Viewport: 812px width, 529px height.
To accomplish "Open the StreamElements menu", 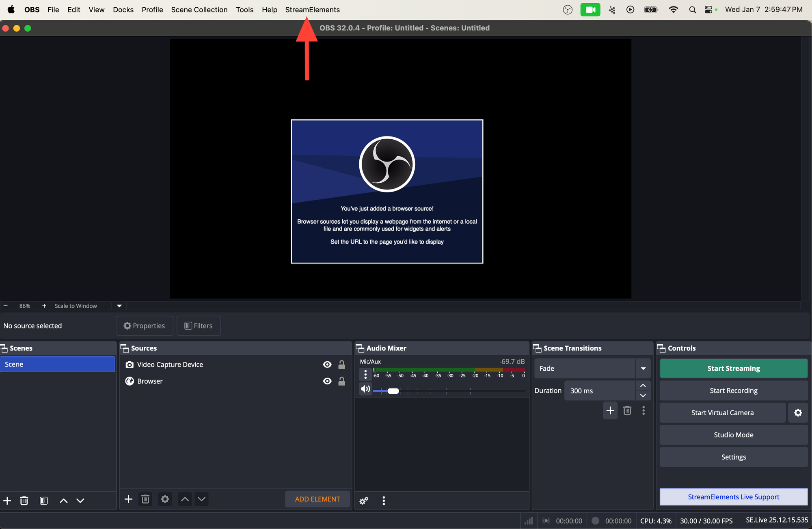I will (312, 9).
